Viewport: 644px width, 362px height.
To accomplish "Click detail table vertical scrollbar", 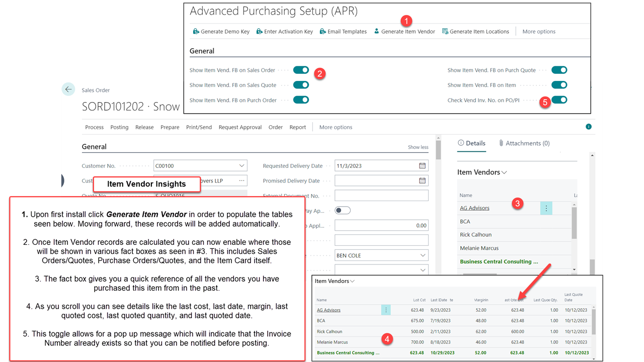I will [594, 322].
